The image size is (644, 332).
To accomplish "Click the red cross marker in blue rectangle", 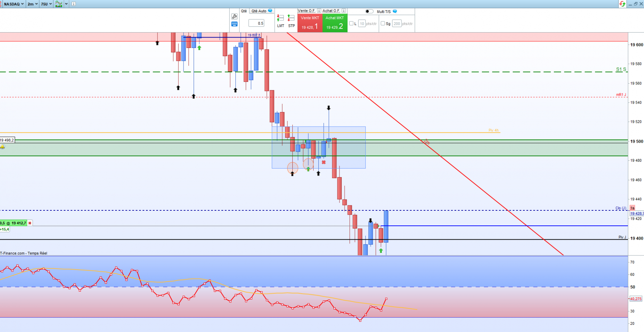I will 323,162.
